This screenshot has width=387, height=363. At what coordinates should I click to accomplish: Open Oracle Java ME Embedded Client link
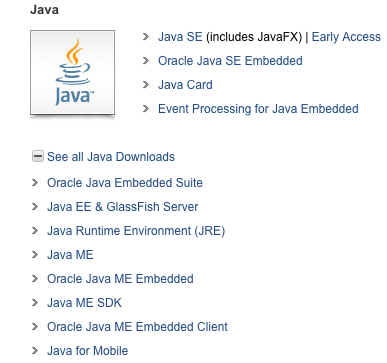(137, 327)
